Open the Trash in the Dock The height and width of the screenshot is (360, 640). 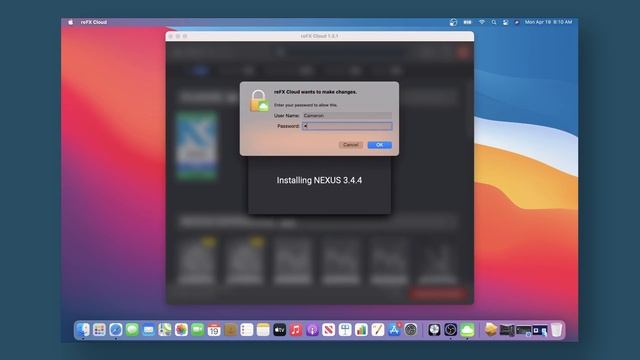point(556,329)
